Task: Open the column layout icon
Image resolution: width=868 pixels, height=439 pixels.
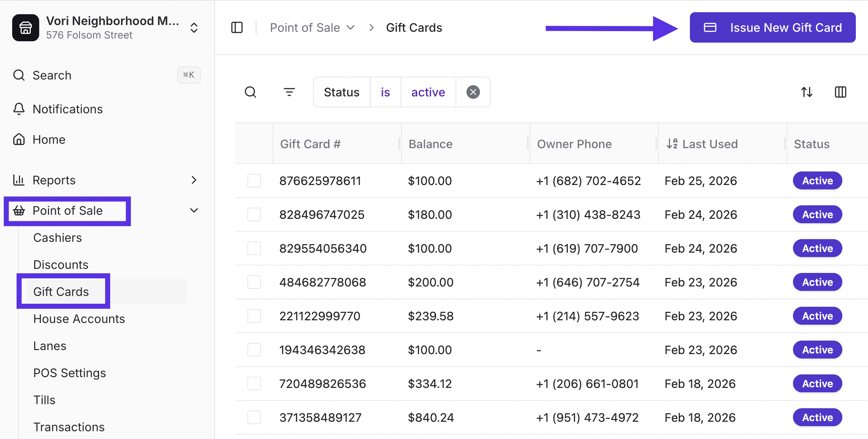Action: point(840,92)
